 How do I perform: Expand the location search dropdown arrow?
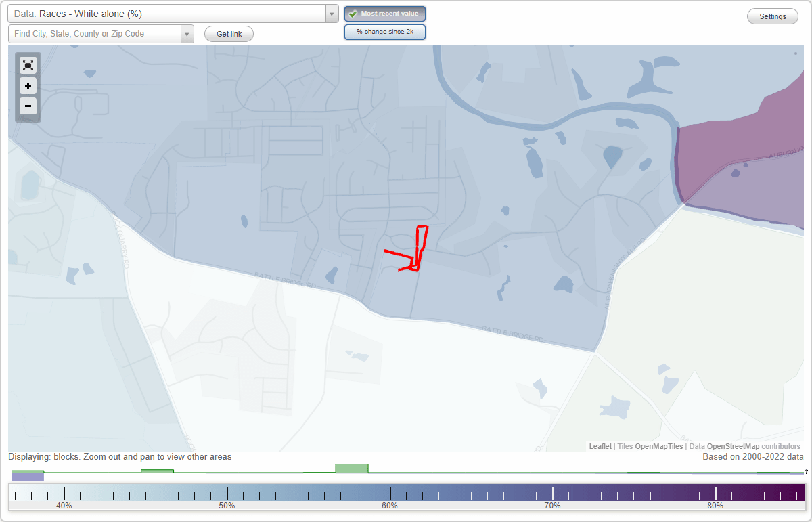pyautogui.click(x=187, y=34)
